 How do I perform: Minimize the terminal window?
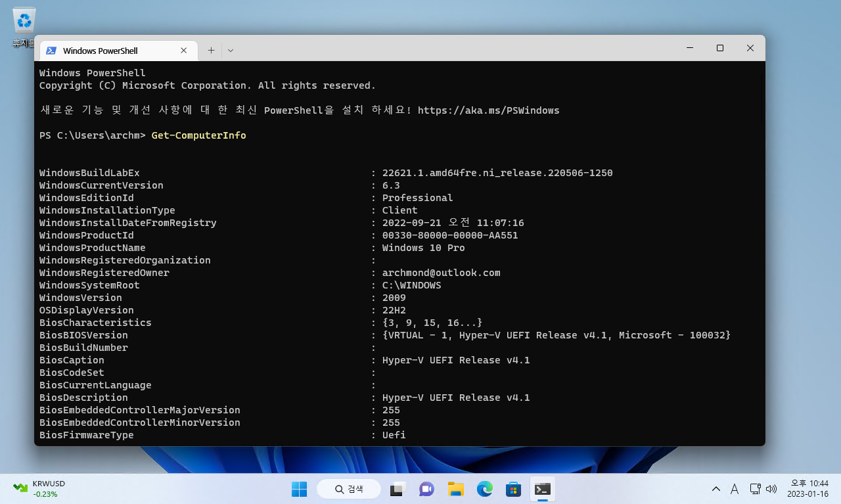click(690, 48)
